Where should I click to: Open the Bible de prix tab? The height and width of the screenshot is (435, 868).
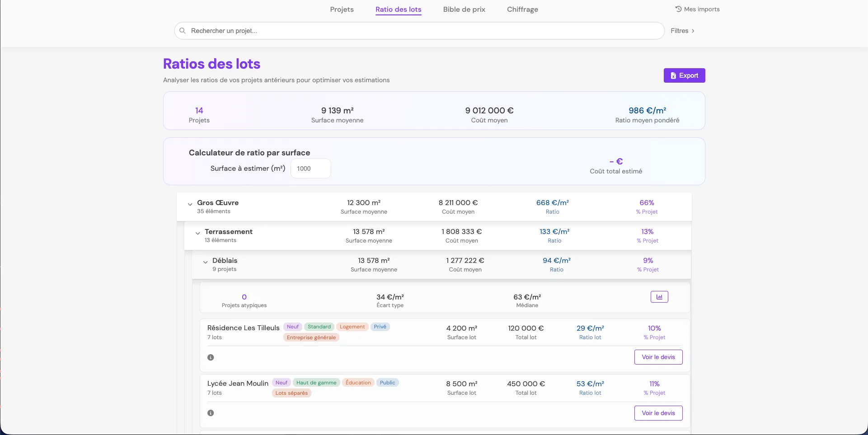coord(464,9)
